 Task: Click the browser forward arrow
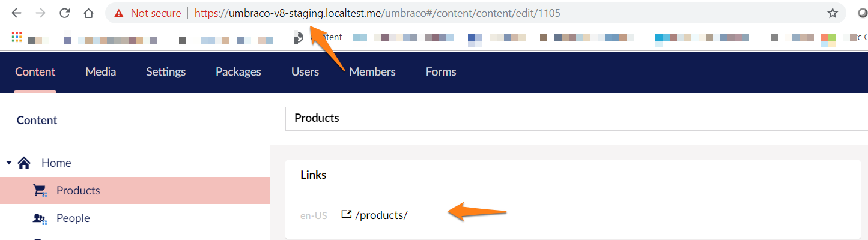point(41,13)
